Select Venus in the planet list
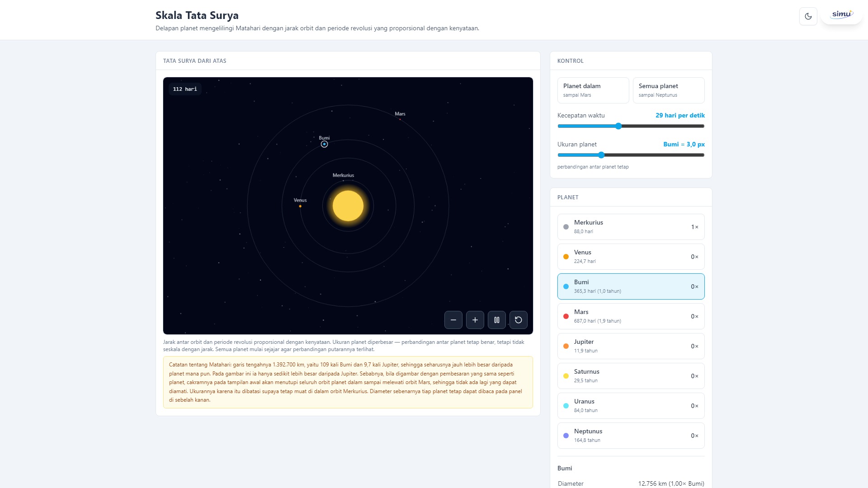 (631, 257)
